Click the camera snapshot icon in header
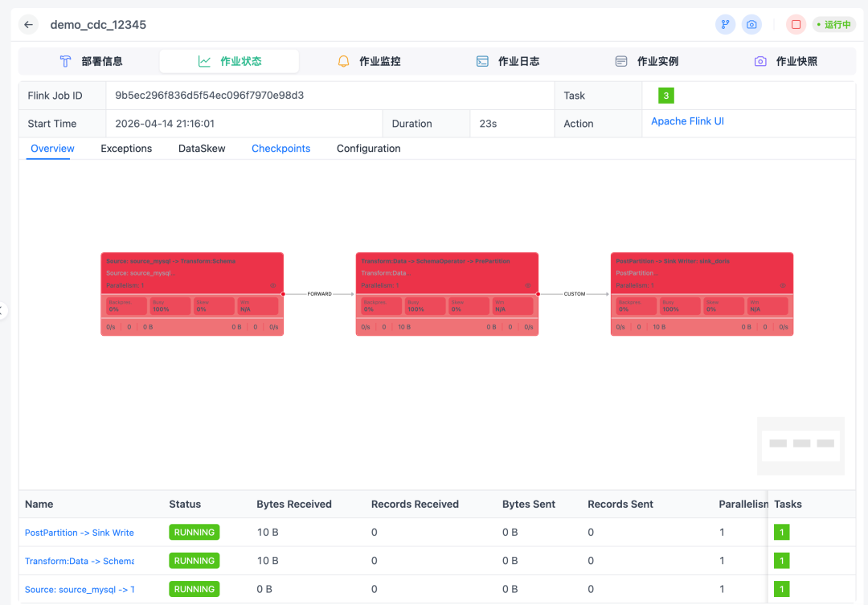Viewport: 868px width, 605px height. (x=751, y=24)
